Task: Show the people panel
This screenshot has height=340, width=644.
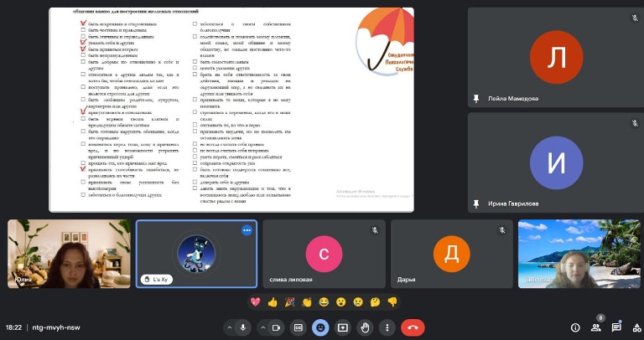Action: click(595, 327)
